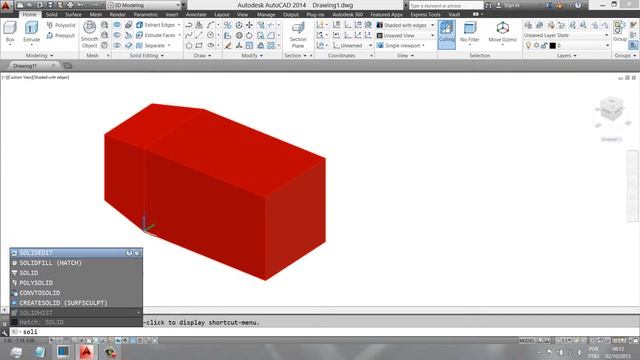Switch to the Mesh ribbon tab
Screen dimensions: 640x360
(x=96, y=14)
